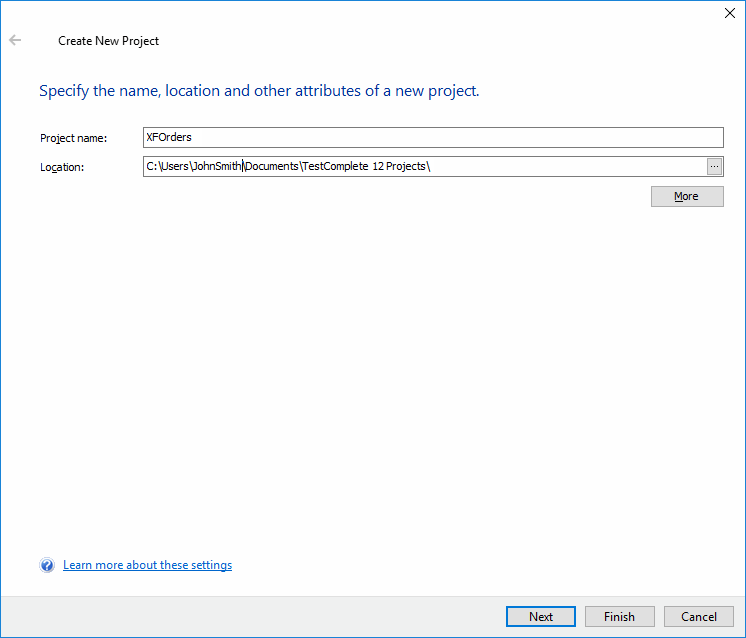Open Learn more about these settings link
The width and height of the screenshot is (746, 638).
click(147, 565)
